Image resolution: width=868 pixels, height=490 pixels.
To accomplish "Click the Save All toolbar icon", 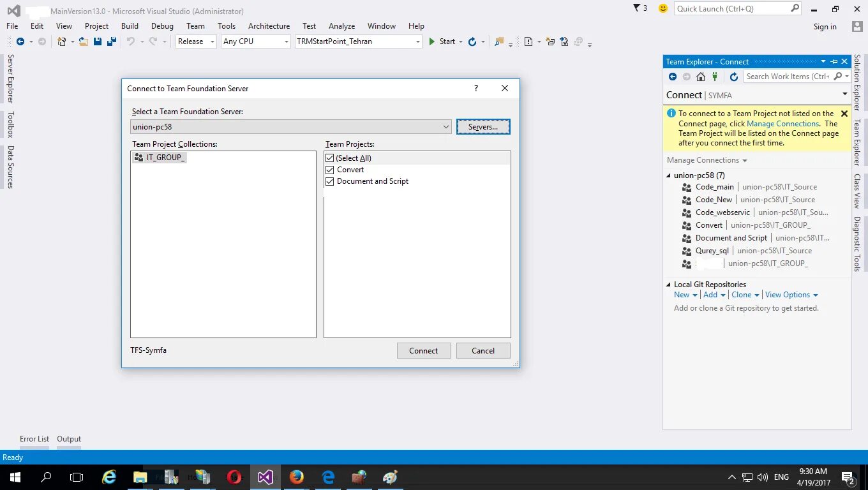I will point(112,41).
